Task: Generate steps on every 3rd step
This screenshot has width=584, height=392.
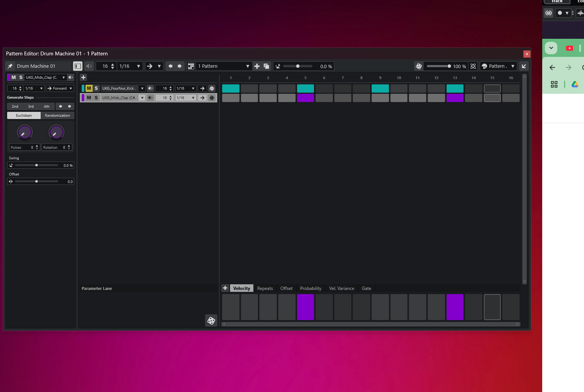Action: click(x=31, y=107)
